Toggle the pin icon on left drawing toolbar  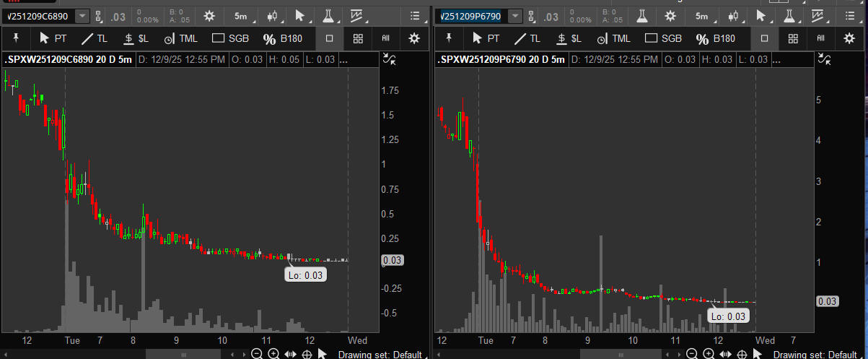[17, 39]
